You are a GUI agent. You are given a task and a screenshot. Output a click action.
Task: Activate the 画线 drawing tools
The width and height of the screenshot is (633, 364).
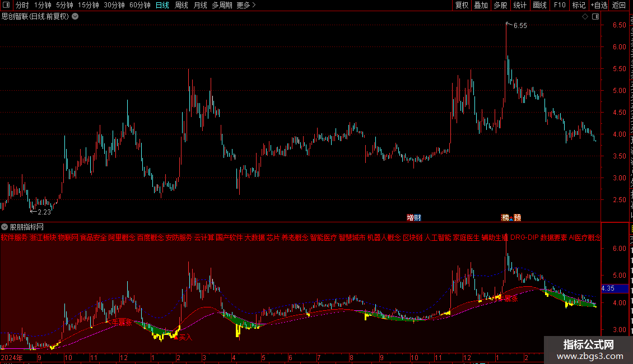[x=540, y=5]
